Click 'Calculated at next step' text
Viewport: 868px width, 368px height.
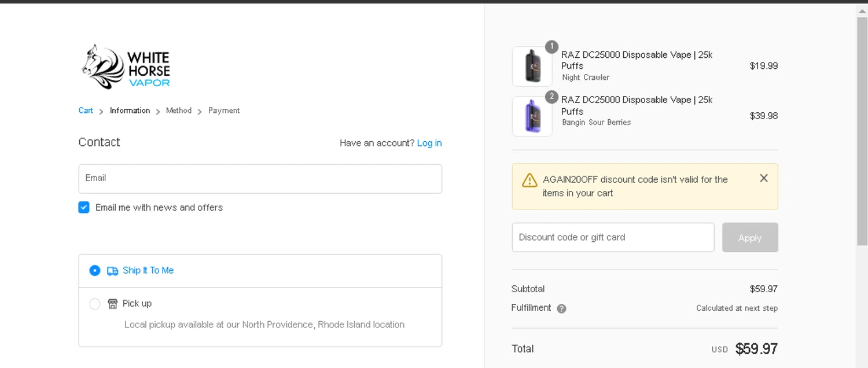737,308
